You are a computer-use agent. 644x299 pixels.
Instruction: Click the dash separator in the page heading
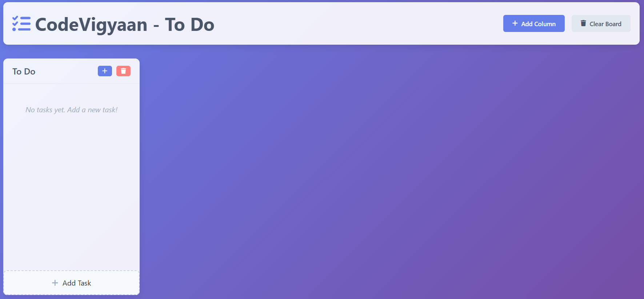[156, 26]
